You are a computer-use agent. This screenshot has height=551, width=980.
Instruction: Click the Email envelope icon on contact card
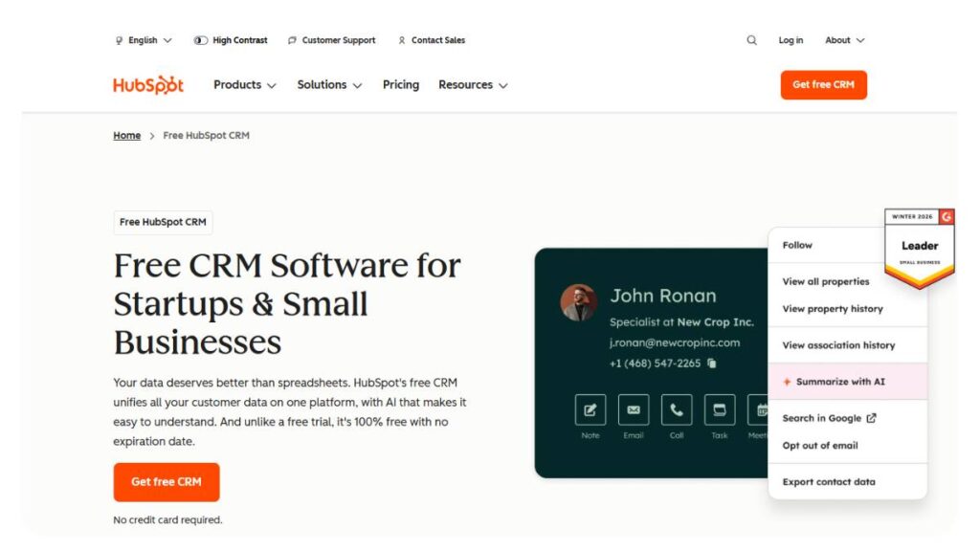click(x=634, y=409)
